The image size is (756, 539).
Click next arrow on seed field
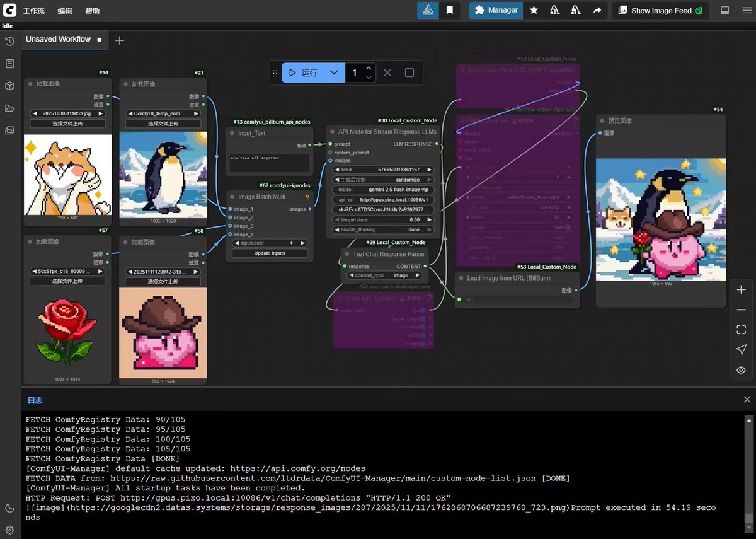tap(430, 170)
